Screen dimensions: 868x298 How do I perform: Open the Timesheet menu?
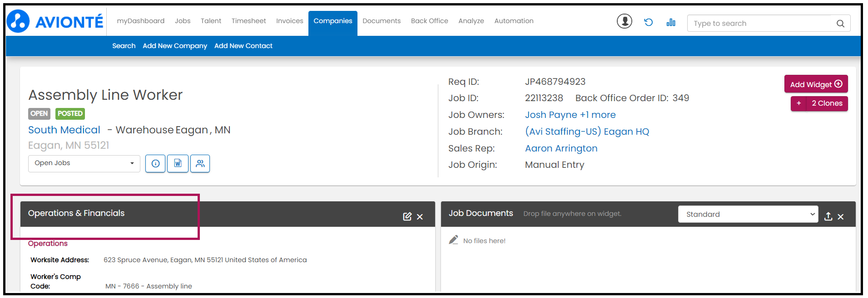click(248, 21)
